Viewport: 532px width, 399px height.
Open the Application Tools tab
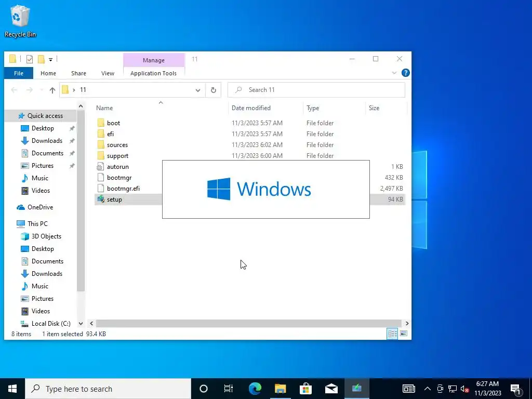pos(153,73)
